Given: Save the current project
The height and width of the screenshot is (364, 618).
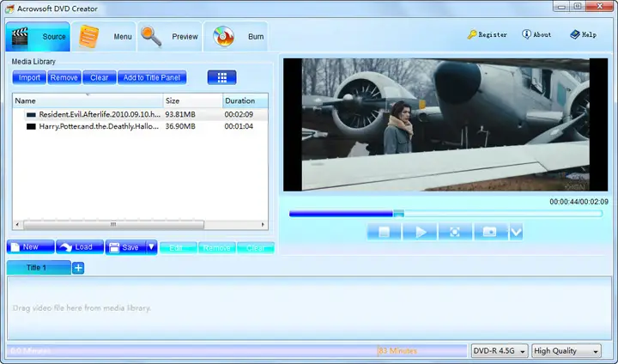Looking at the screenshot, I should (125, 247).
